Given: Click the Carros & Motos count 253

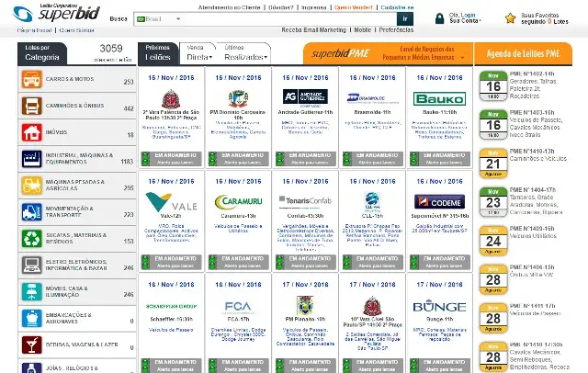Looking at the screenshot, I should [129, 82].
